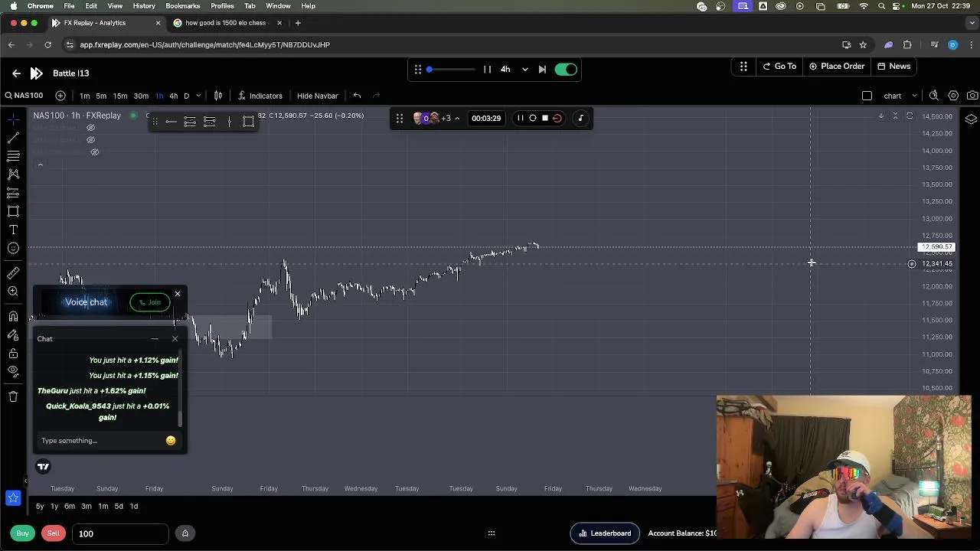The width and height of the screenshot is (980, 551).
Task: Join the voice chat
Action: click(150, 302)
